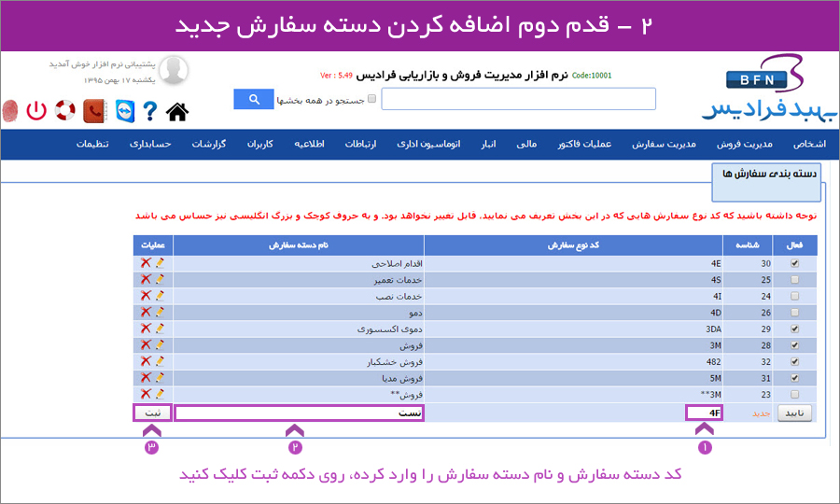The width and height of the screenshot is (840, 504).
Task: Toggle active checkbox for row 28
Action: click(x=794, y=345)
